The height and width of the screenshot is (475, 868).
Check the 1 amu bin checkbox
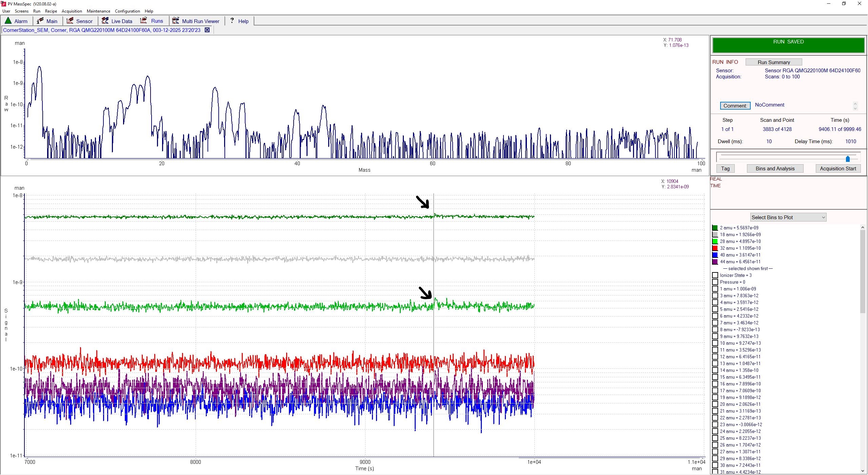(715, 289)
